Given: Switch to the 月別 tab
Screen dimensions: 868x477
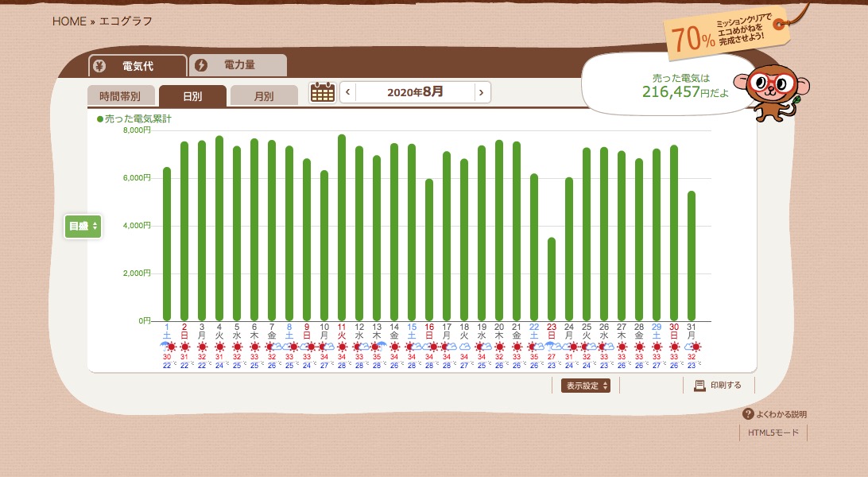Looking at the screenshot, I should tap(264, 96).
